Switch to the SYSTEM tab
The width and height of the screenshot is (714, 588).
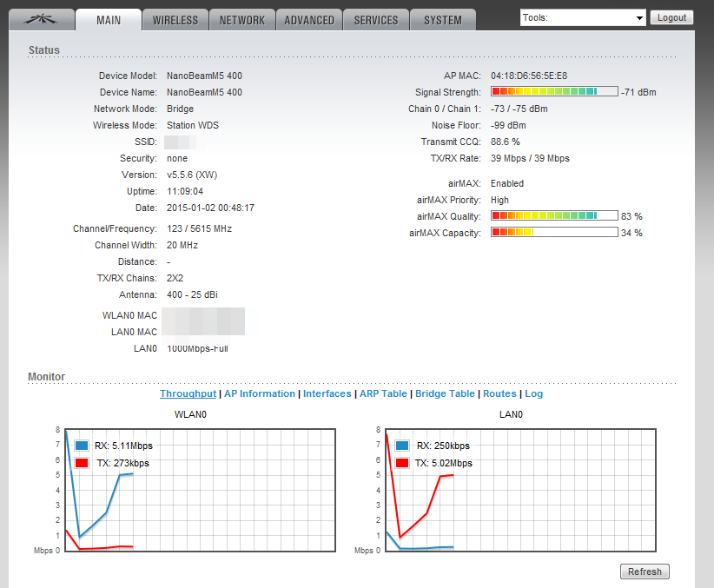[x=443, y=20]
